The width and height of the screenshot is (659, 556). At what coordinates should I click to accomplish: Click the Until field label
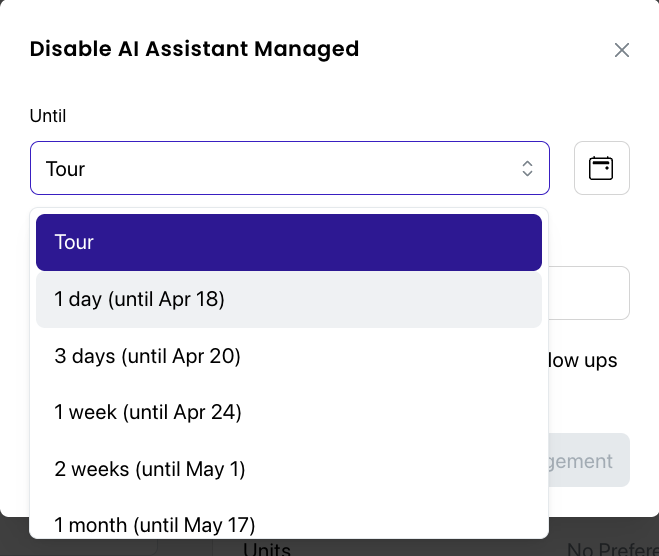pyautogui.click(x=48, y=116)
